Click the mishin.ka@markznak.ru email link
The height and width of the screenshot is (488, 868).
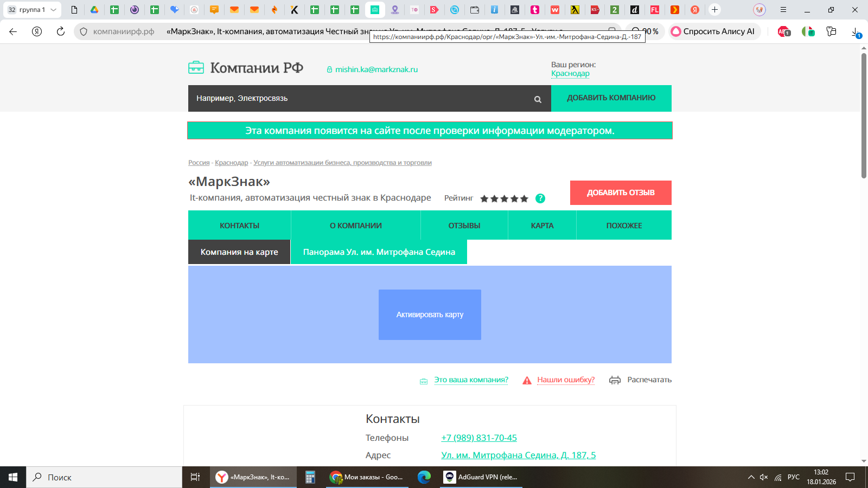coord(376,69)
